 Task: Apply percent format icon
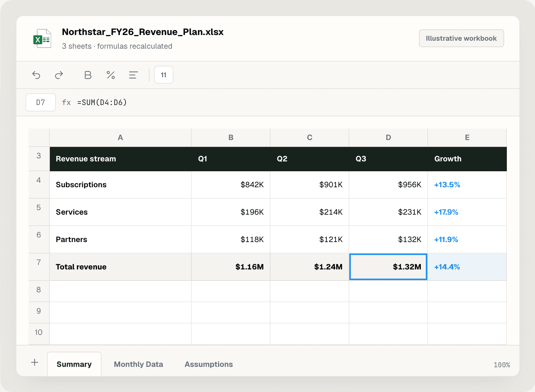[111, 75]
